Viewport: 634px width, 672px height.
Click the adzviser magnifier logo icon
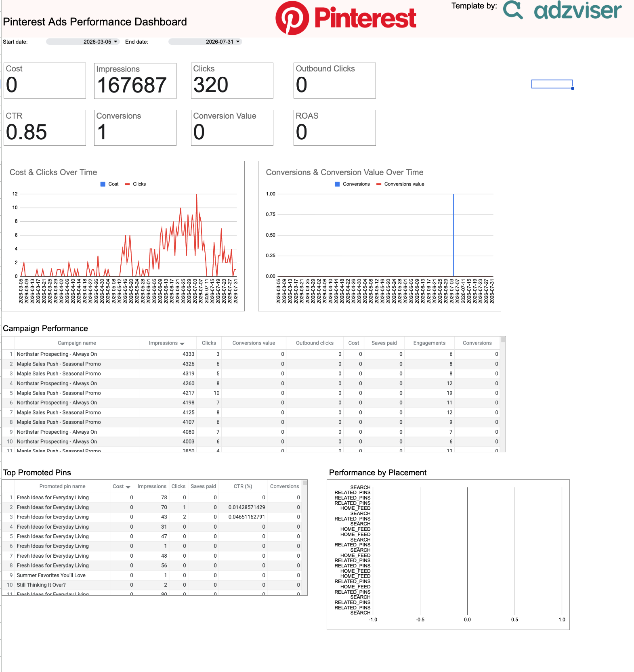(513, 10)
